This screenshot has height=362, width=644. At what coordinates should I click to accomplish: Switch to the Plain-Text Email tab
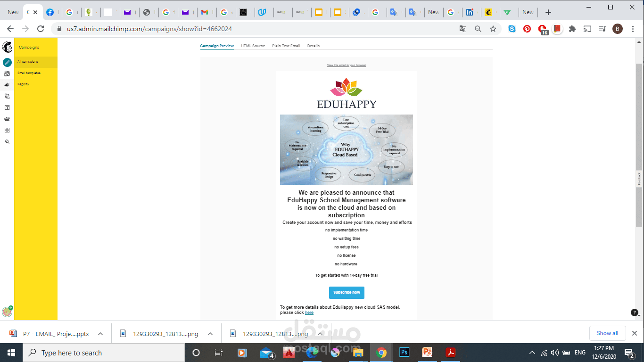(x=286, y=46)
